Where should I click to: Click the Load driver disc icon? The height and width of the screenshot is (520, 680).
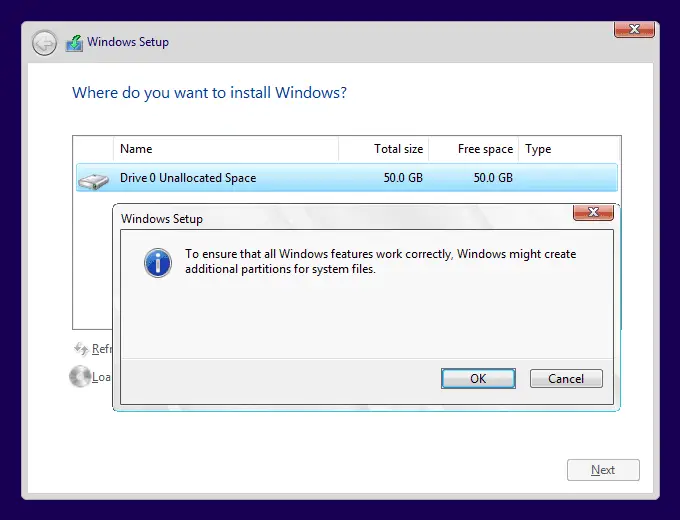(80, 376)
